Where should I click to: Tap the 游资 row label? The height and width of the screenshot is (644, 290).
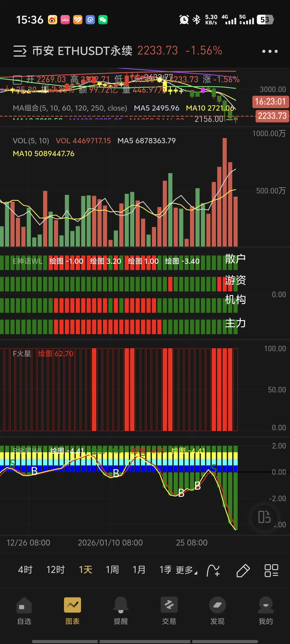pyautogui.click(x=235, y=280)
